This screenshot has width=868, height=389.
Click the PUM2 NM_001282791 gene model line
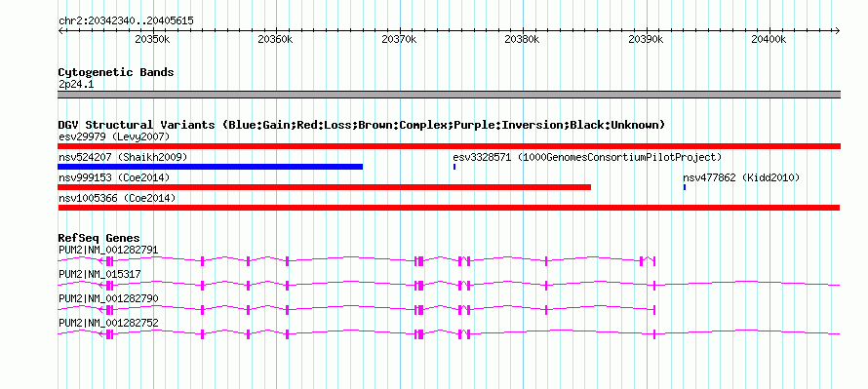pos(357,261)
